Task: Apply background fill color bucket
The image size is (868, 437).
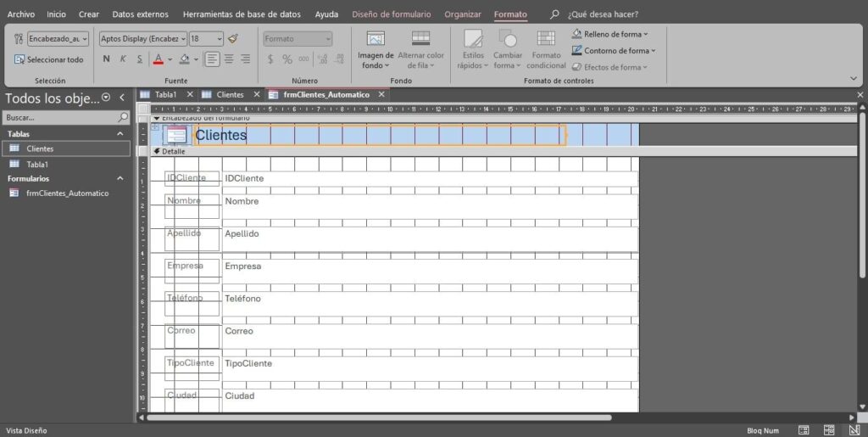Action: 185,59
